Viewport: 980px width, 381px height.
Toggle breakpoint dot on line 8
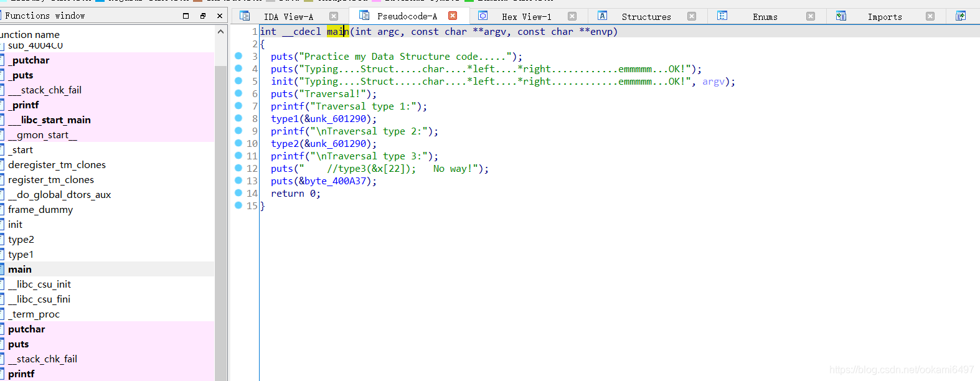tap(238, 118)
